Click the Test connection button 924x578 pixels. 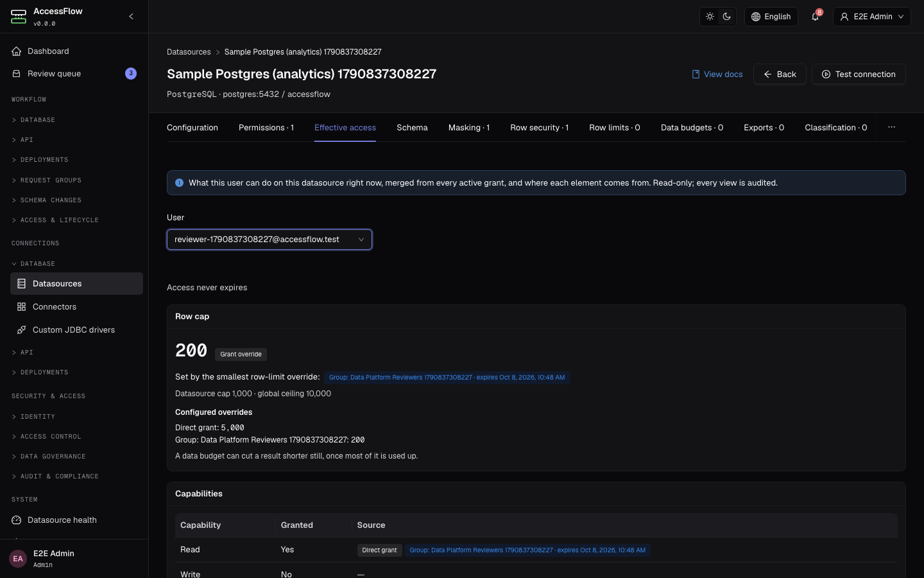pos(859,74)
